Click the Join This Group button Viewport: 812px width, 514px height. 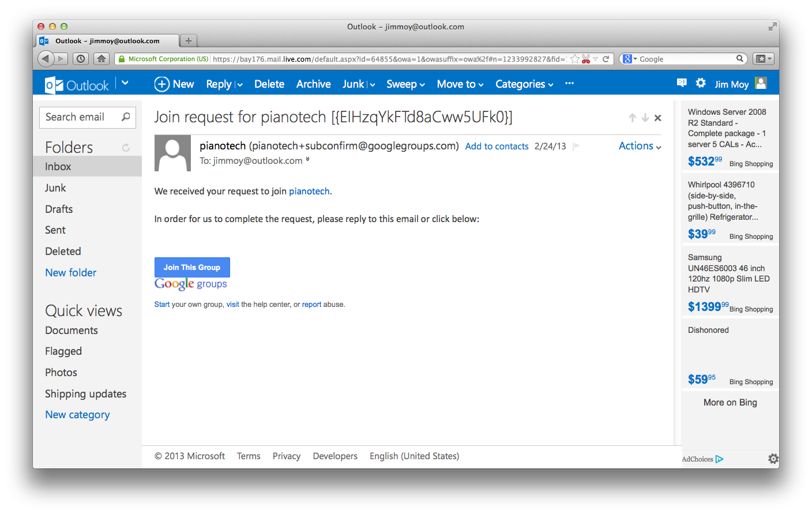pos(192,267)
